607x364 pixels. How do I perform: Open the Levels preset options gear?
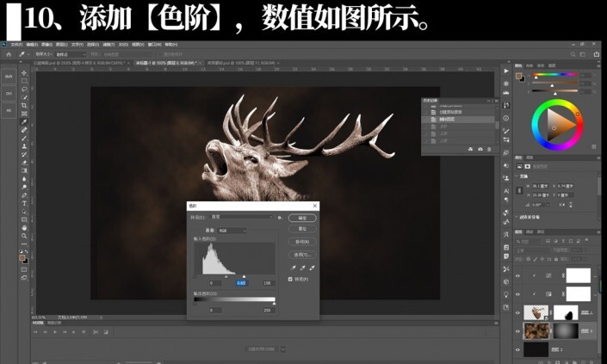click(280, 218)
